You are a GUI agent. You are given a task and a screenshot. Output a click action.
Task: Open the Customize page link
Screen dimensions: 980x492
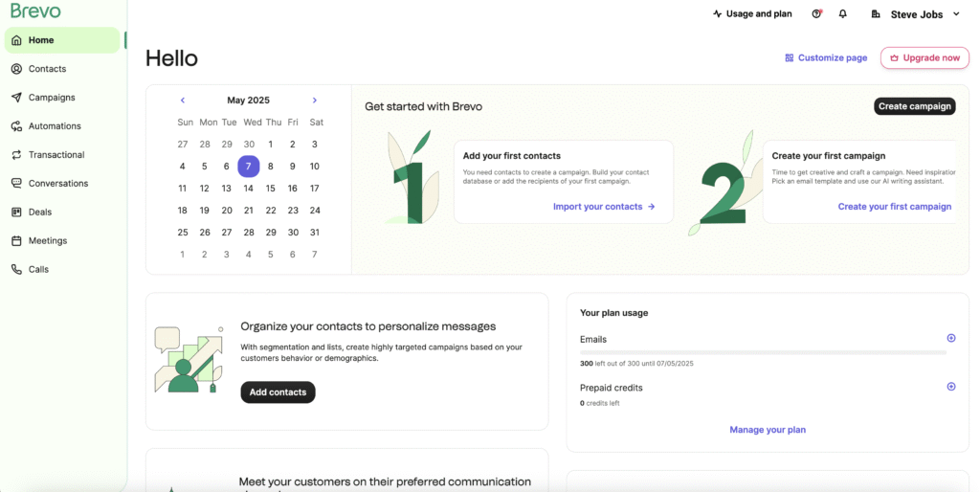click(826, 57)
